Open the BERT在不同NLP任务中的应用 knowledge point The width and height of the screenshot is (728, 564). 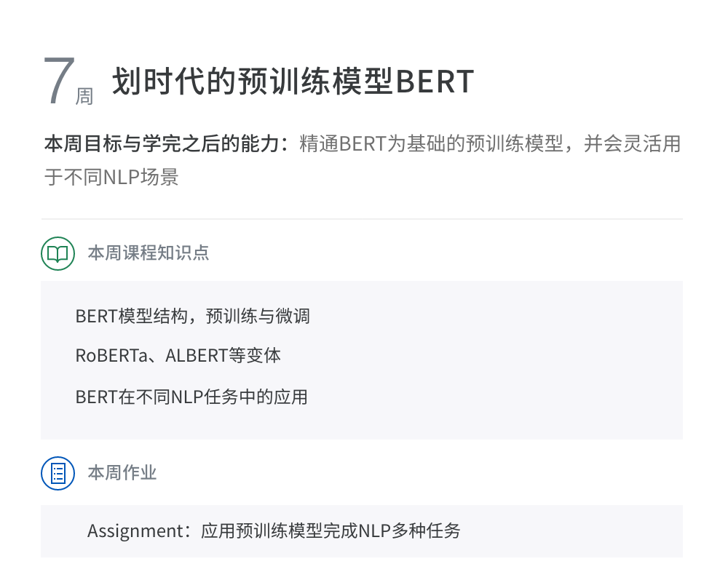coord(191,397)
